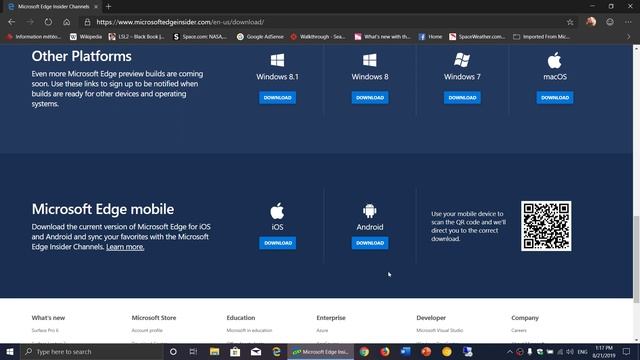
Task: Launch legacy Edge from the taskbar
Action: click(x=276, y=351)
